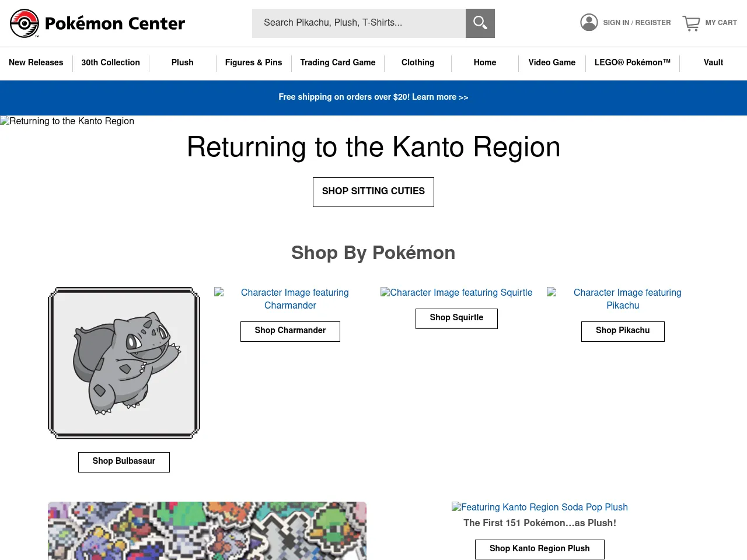Image resolution: width=747 pixels, height=560 pixels.
Task: Click the Shop Kanto Region Plush button
Action: click(x=539, y=549)
